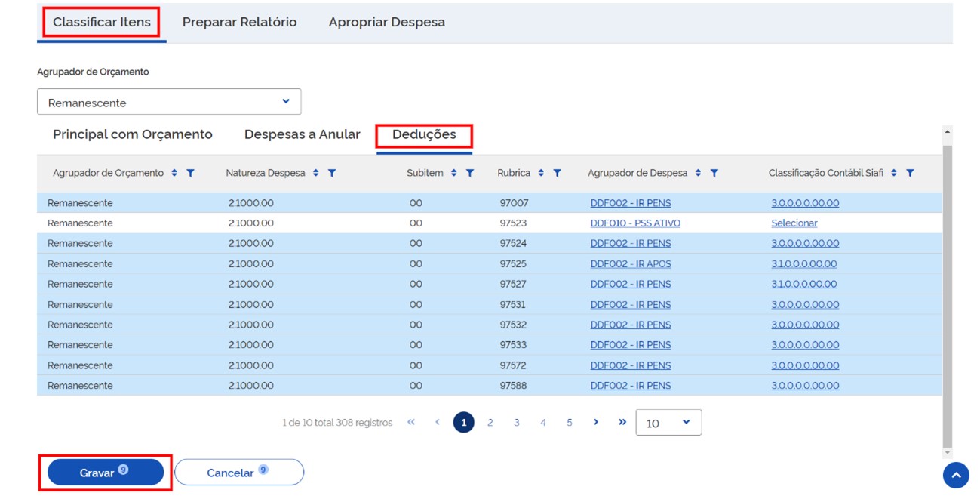Screen dimensions: 980x499
Task: Switch to Preparar Relatório tab
Action: pyautogui.click(x=239, y=23)
